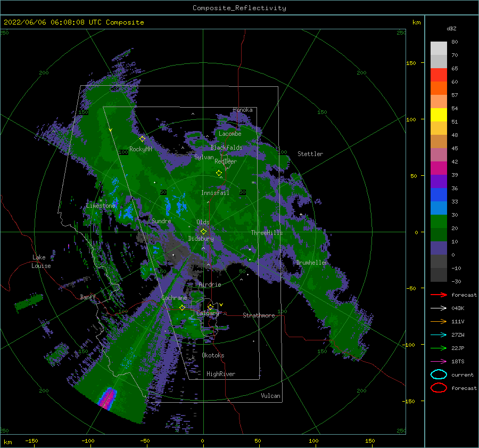
Task: Click the 2022/06/06 06:08:08 UTC timestamp
Action: pos(73,22)
